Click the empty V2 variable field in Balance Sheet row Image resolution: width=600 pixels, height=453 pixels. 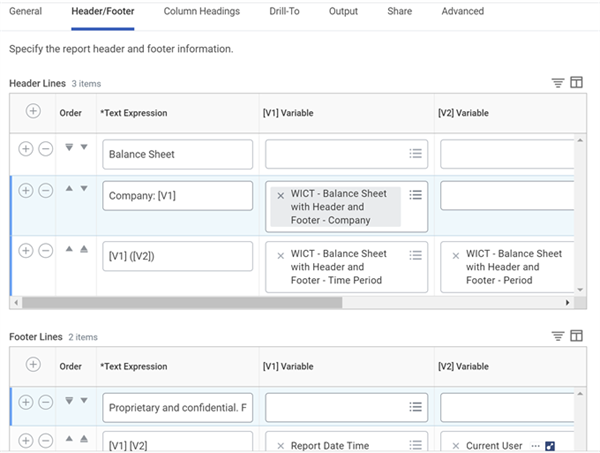pos(507,154)
